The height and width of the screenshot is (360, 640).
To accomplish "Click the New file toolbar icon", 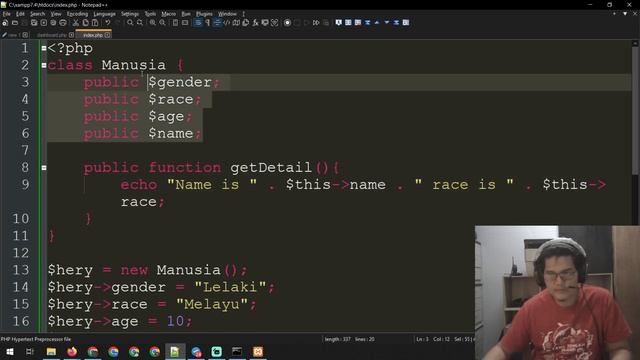I will 5,23.
